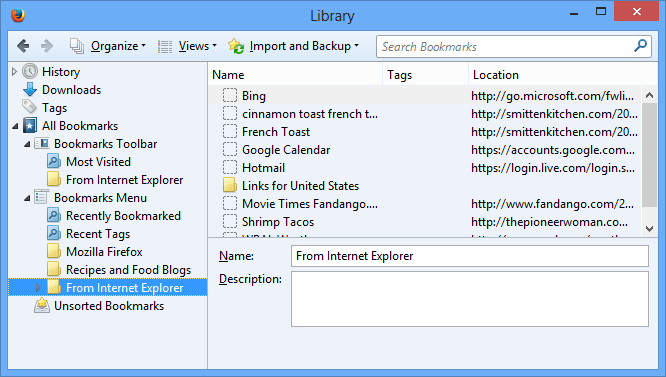Click the scroll up arrow of bookmark list
This screenshot has width=666, height=377.
649,95
